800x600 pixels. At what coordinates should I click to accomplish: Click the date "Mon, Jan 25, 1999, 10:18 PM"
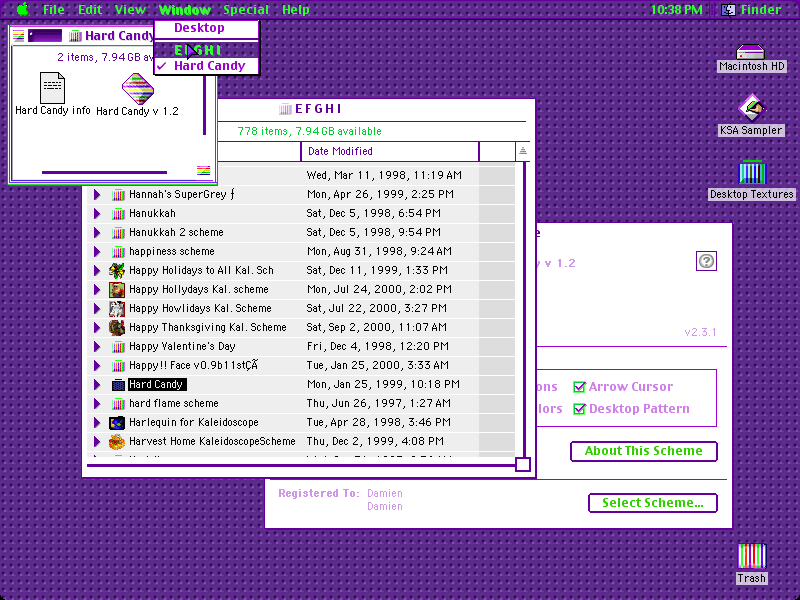point(383,384)
